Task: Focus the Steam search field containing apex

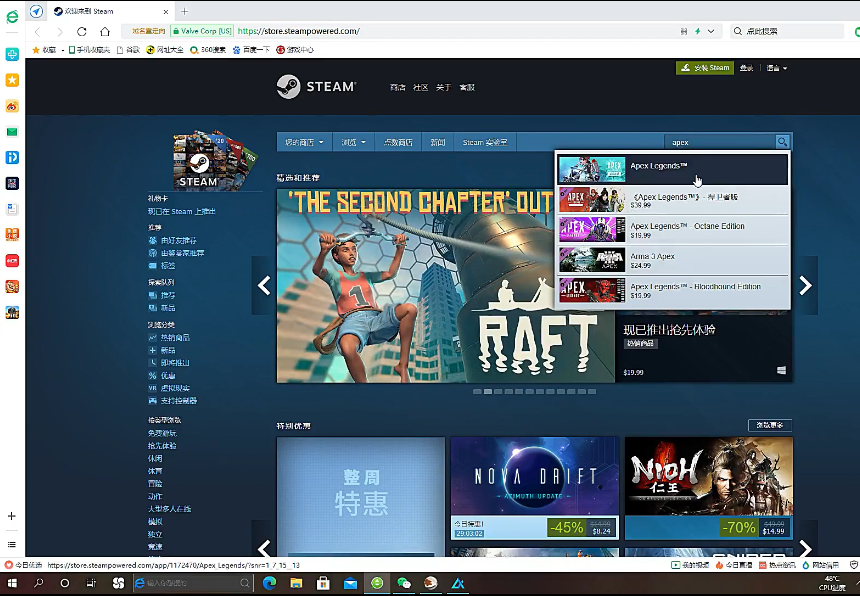Action: click(x=720, y=142)
